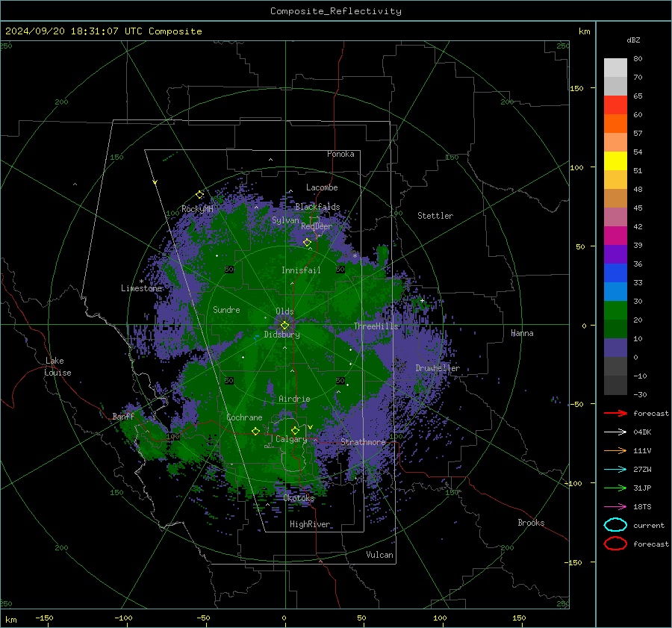
Task: Click the Airdrie label on map
Action: [x=294, y=399]
